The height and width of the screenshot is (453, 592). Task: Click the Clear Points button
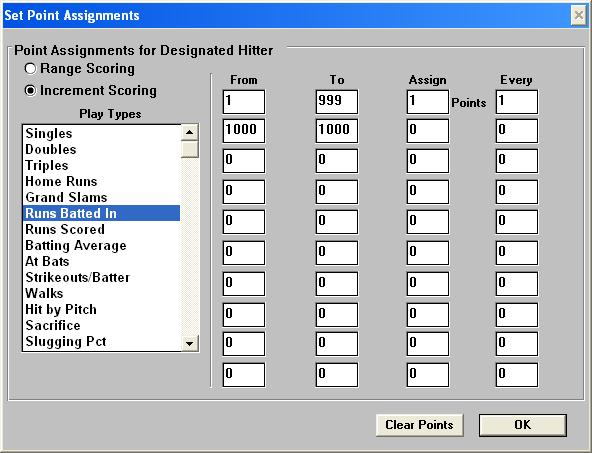point(419,425)
